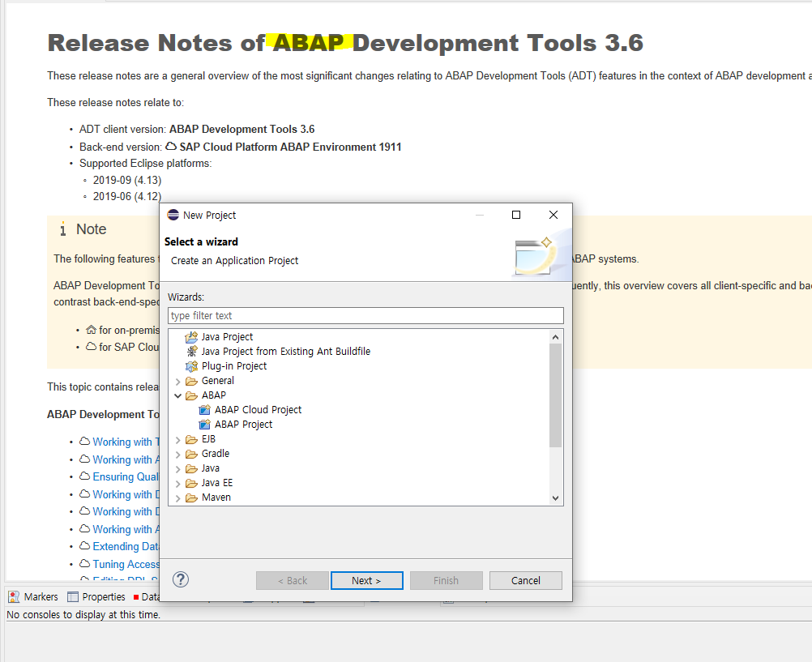Click the Gradle folder icon
Viewport: 812px width, 662px height.
click(191, 454)
